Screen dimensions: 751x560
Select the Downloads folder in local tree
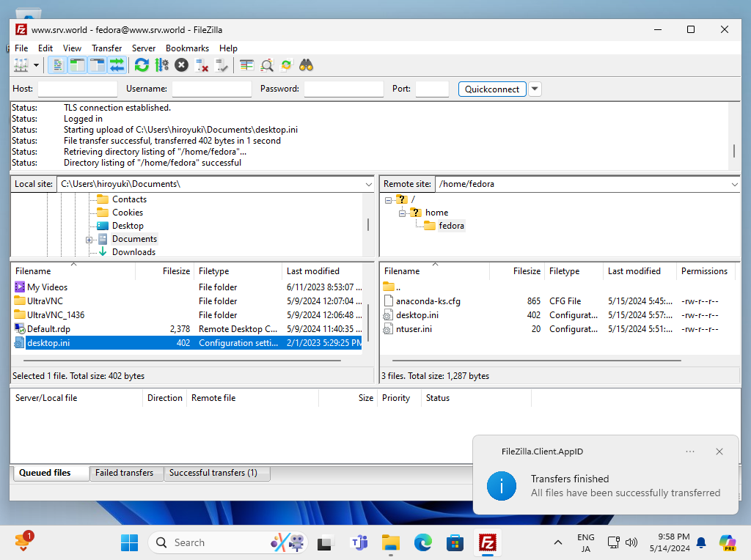(133, 252)
